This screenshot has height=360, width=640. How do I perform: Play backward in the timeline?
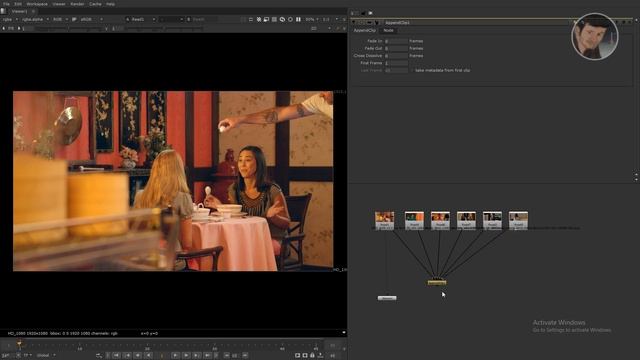(149, 356)
